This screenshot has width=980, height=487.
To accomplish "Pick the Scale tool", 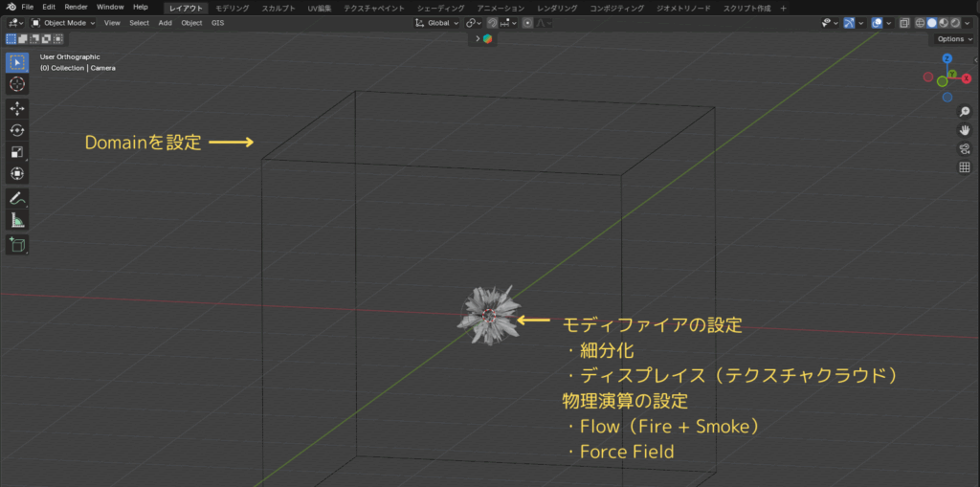I will click(17, 152).
